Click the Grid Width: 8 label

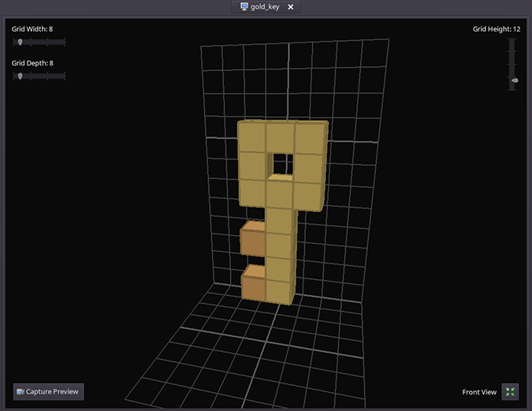point(32,29)
